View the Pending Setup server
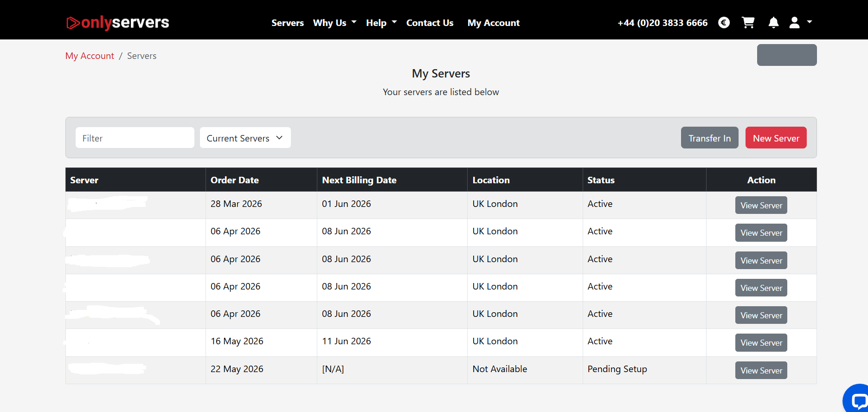This screenshot has width=868, height=412. click(761, 370)
